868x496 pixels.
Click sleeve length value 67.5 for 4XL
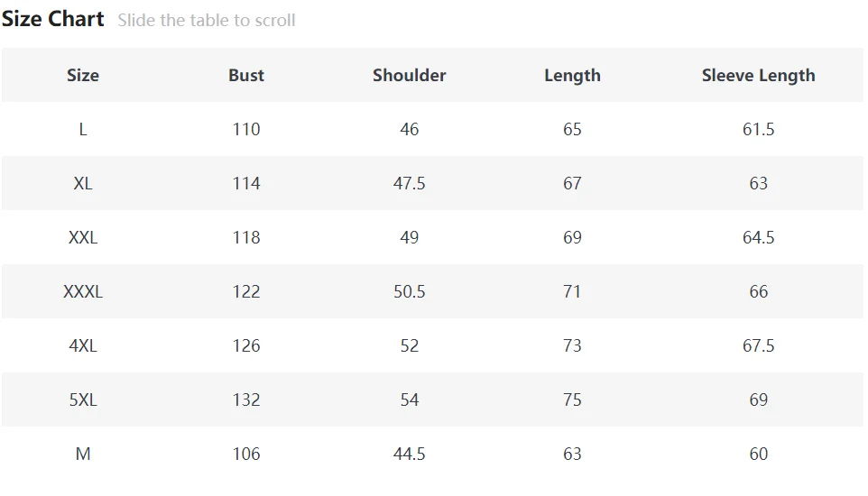click(758, 345)
